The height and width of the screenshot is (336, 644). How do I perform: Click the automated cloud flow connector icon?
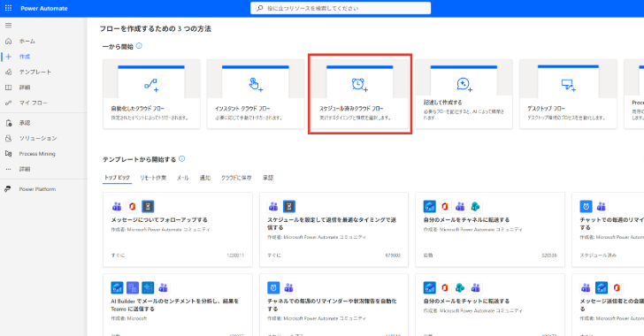[x=151, y=85]
